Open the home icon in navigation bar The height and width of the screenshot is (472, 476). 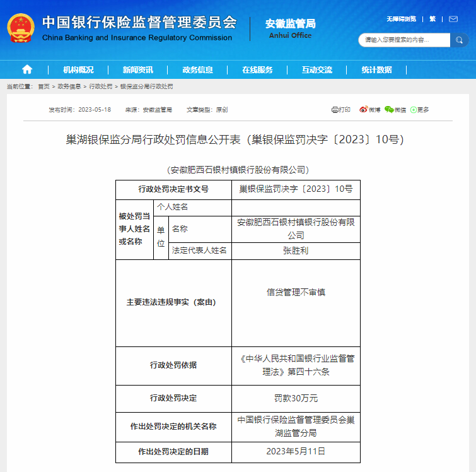27,69
